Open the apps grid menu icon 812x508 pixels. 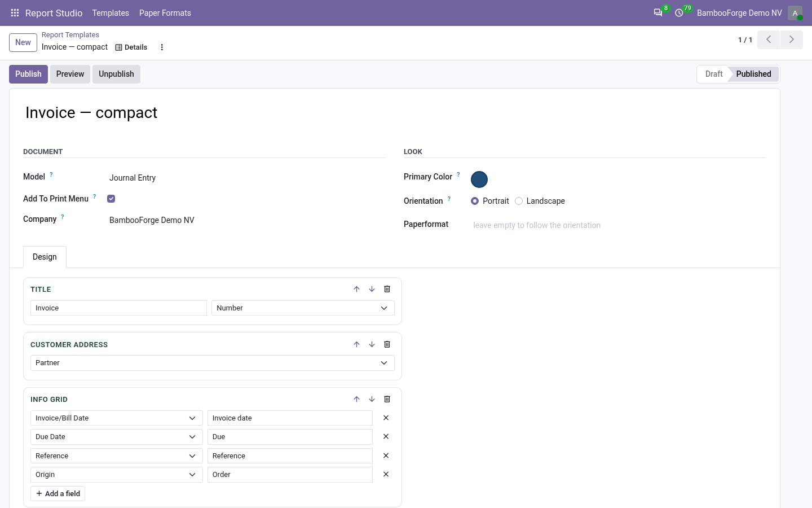point(15,12)
